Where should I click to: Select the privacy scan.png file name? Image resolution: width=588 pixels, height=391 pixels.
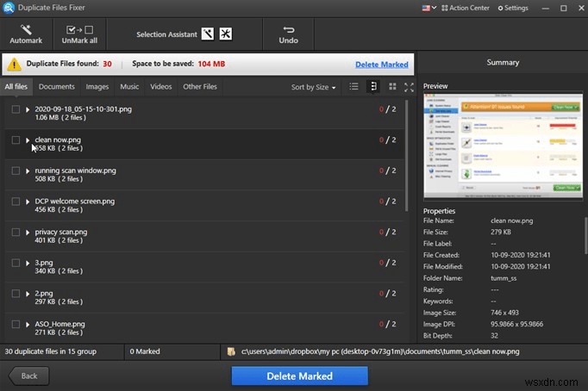tap(60, 232)
